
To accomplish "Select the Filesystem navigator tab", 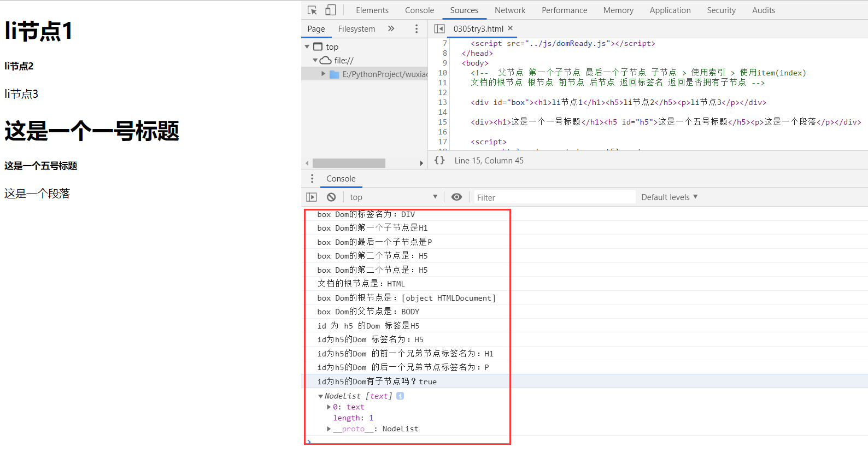I will click(x=356, y=29).
